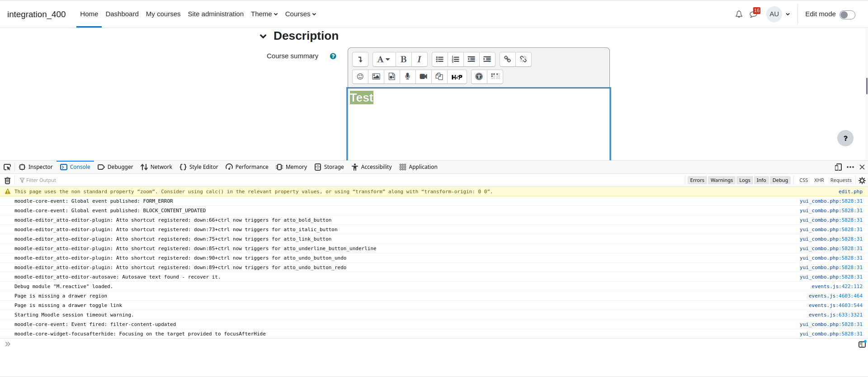Record audio with microphone button
The height and width of the screenshot is (377, 868).
pyautogui.click(x=408, y=76)
